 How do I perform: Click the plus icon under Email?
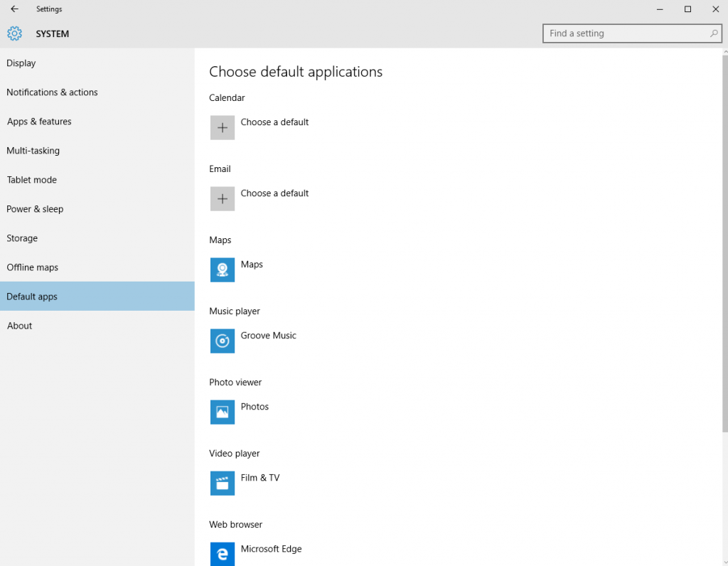pos(223,198)
